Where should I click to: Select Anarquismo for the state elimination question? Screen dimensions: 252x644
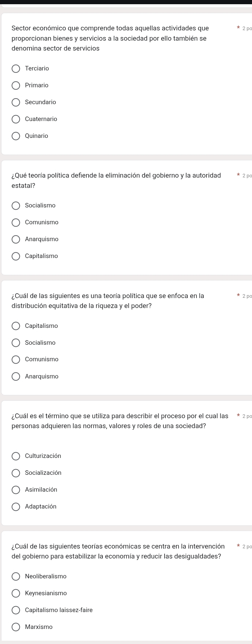pos(16,239)
